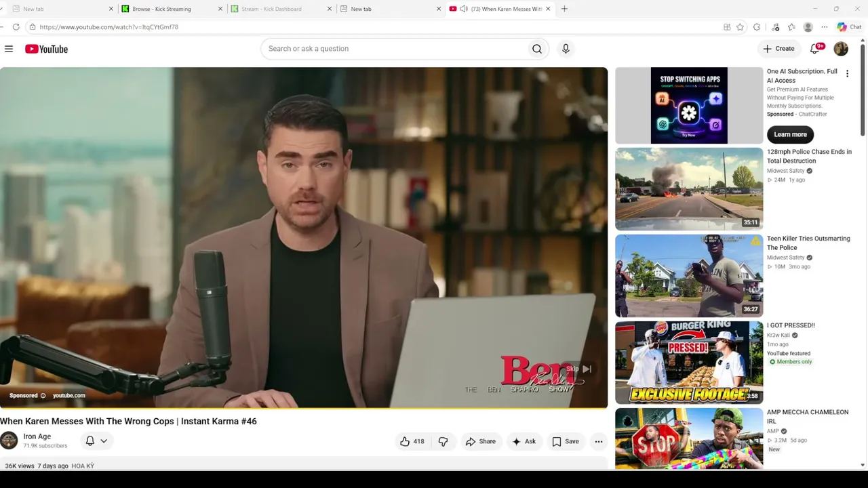Close the Stream - Kick Dashboard tab
Viewport: 868px width, 488px height.
(330, 9)
